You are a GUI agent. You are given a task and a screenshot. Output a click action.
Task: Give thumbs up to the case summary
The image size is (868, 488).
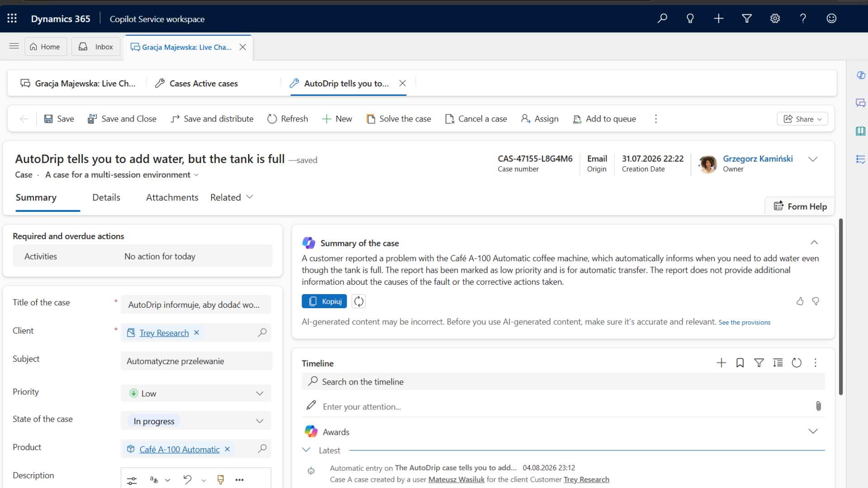[x=800, y=301]
